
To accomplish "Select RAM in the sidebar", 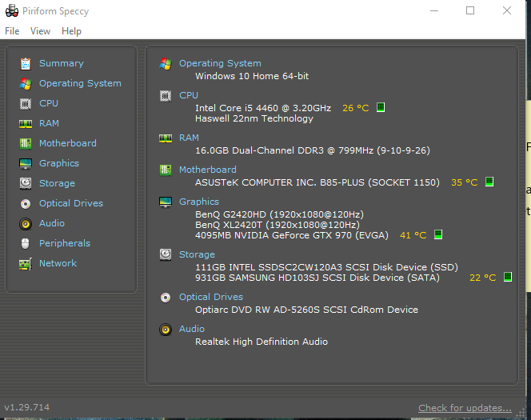I will (x=49, y=123).
